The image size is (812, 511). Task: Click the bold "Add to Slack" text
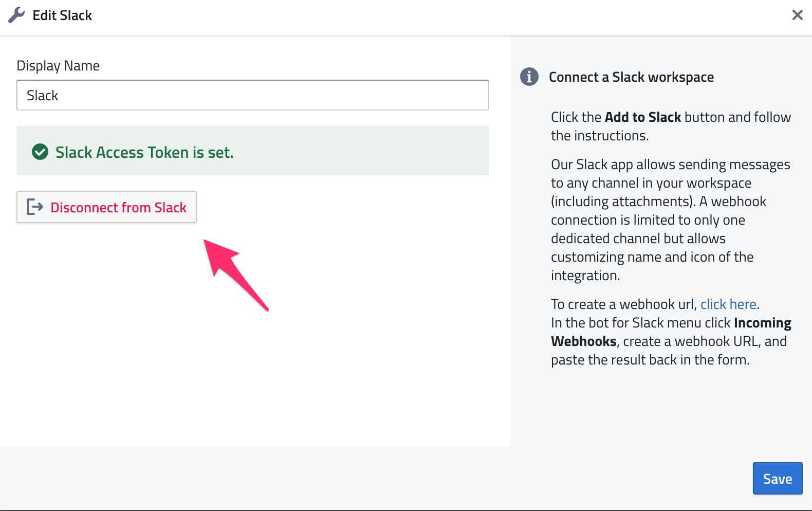(x=642, y=117)
